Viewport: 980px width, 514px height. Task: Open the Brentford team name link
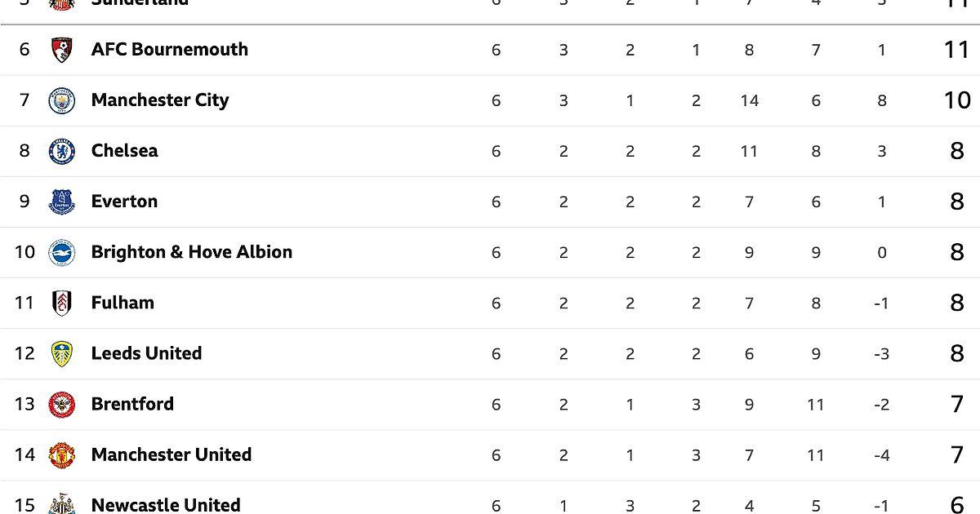132,404
